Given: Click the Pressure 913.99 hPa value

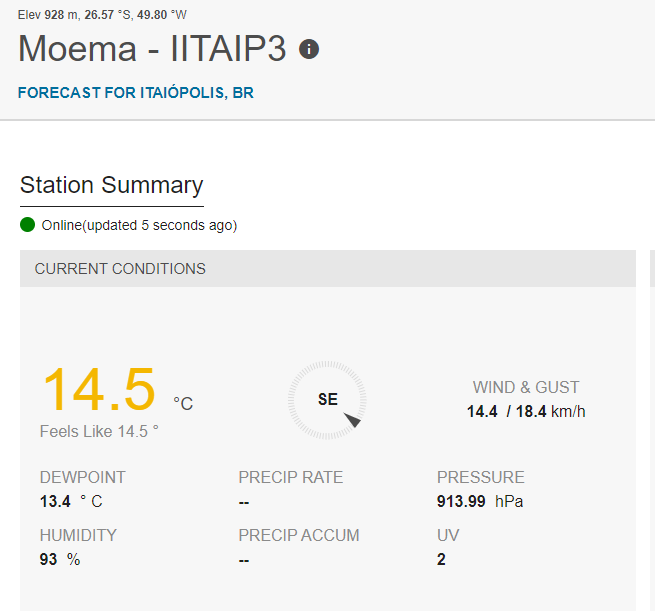Looking at the screenshot, I should coord(480,501).
